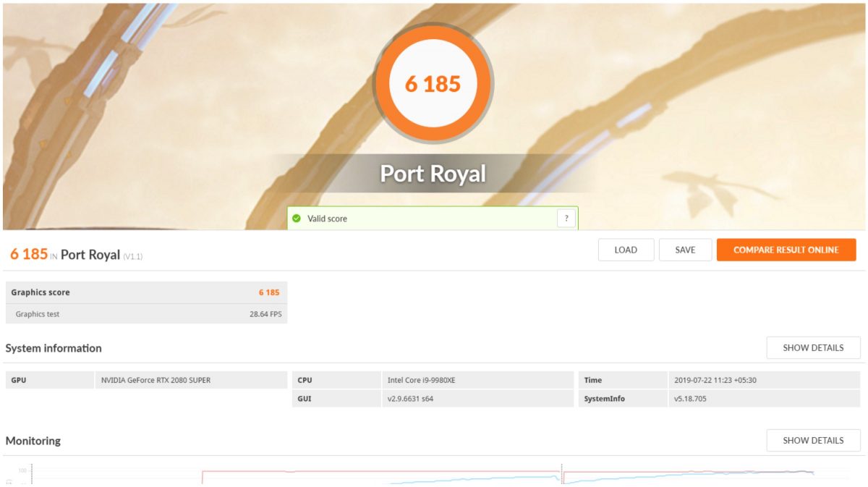868x487 pixels.
Task: Expand Monitoring with SHOW DETAILS
Action: 813,440
